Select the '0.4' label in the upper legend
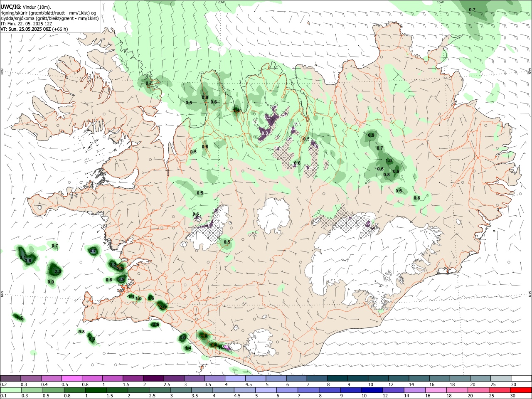 (44, 384)
